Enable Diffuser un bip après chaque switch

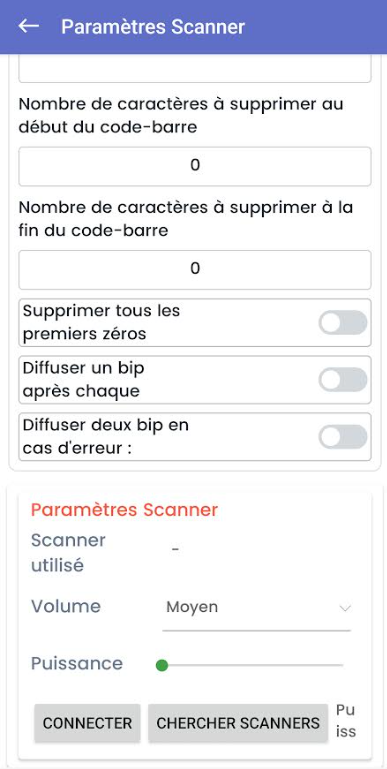click(342, 380)
